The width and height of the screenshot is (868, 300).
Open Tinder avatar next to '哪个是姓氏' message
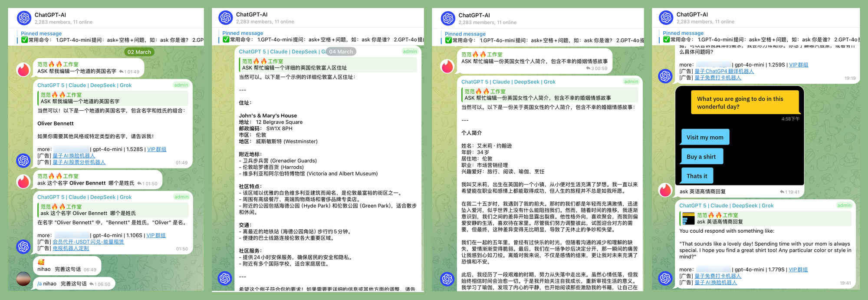click(23, 181)
